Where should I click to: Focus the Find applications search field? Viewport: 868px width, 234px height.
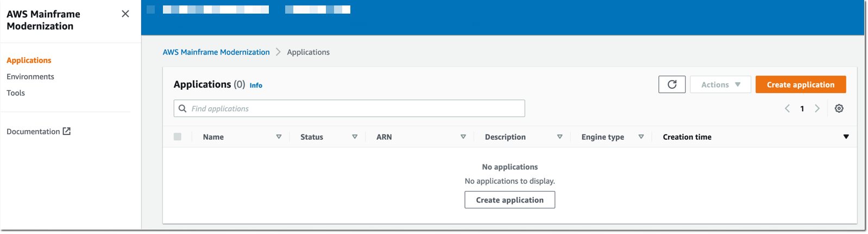click(349, 108)
